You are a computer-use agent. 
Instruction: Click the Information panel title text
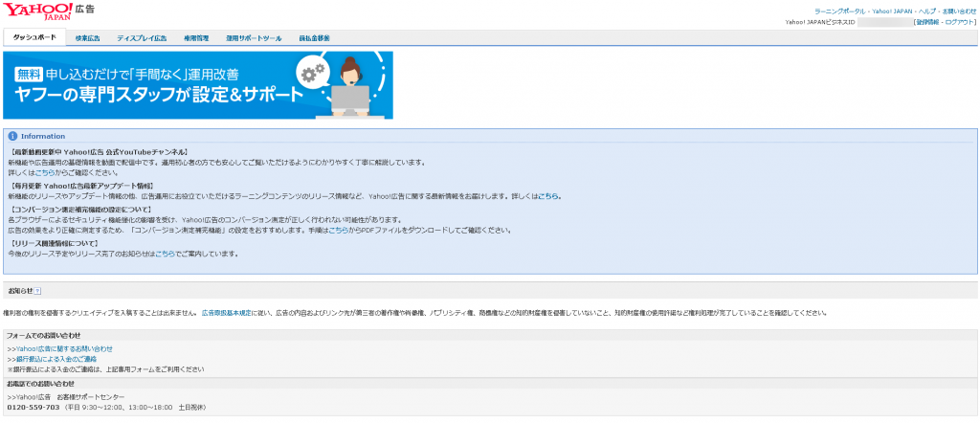43,136
